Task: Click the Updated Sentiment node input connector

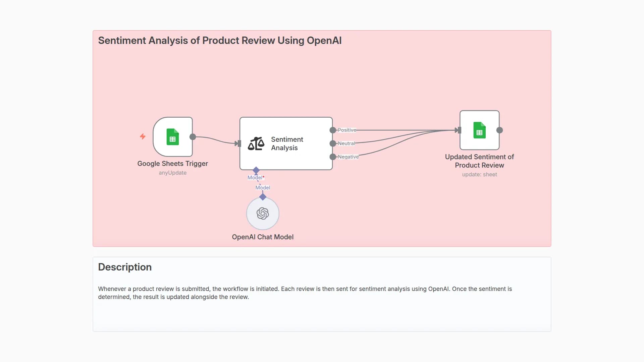Action: pyautogui.click(x=459, y=130)
